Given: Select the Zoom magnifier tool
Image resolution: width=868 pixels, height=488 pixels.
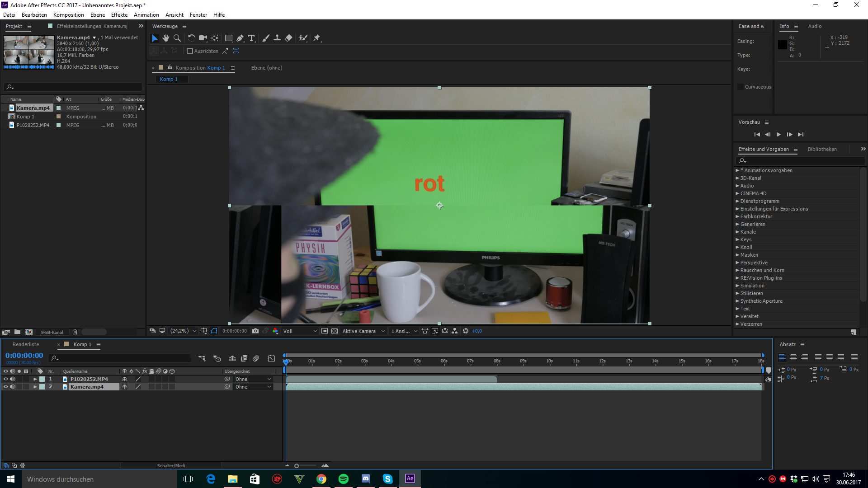Looking at the screenshot, I should point(177,38).
